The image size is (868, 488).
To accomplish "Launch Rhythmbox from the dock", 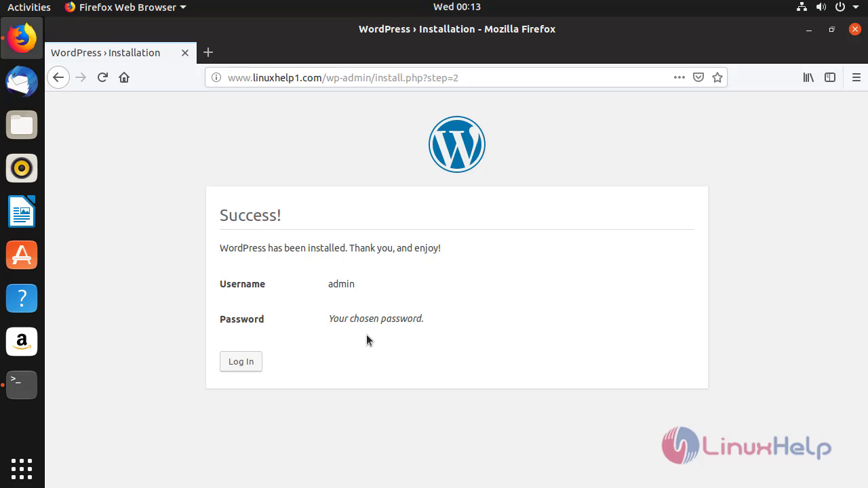I will click(x=22, y=168).
